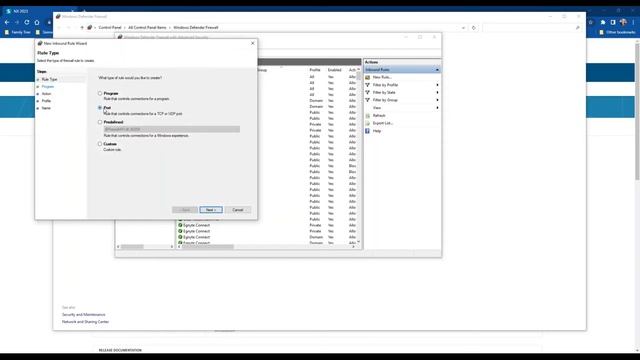
Task: Click the All Control Panel Items breadcrumb
Action: coord(147,28)
